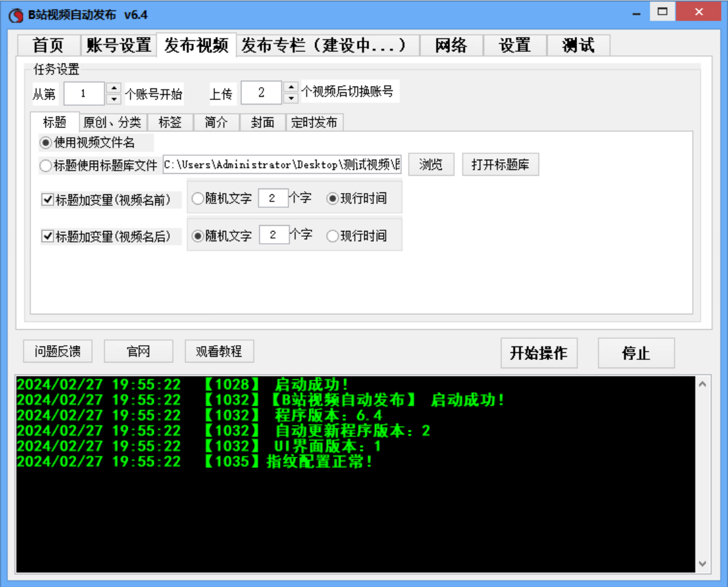Click the 【1028】 启动成功! log line
Image resolution: width=728 pixels, height=587 pixels.
click(x=182, y=385)
